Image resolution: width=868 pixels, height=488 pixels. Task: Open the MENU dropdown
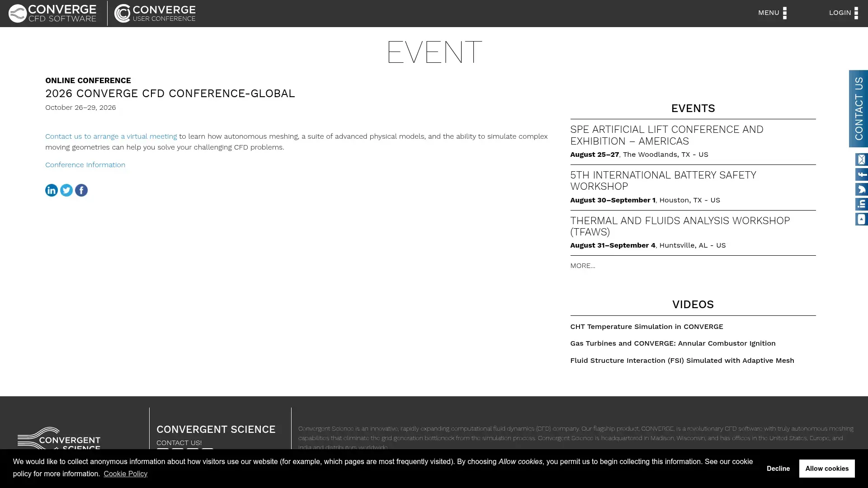click(772, 13)
